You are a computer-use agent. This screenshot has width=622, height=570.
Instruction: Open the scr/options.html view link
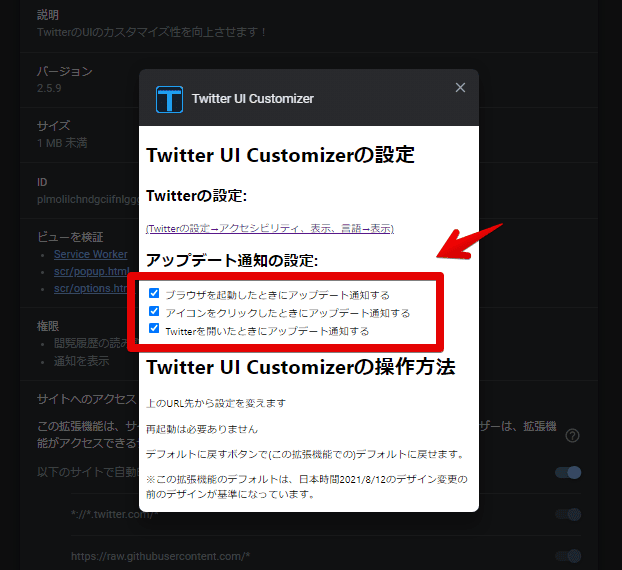[x=91, y=288]
